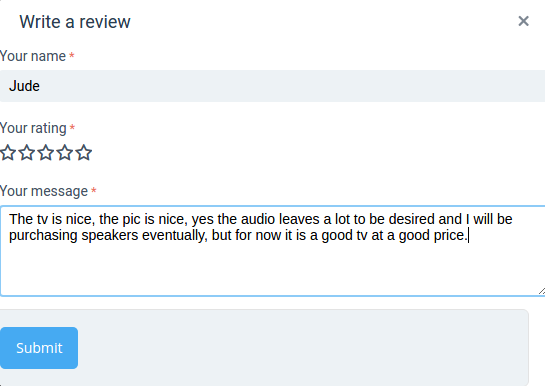The image size is (545, 386).
Task: Submit the review
Action: tap(39, 348)
